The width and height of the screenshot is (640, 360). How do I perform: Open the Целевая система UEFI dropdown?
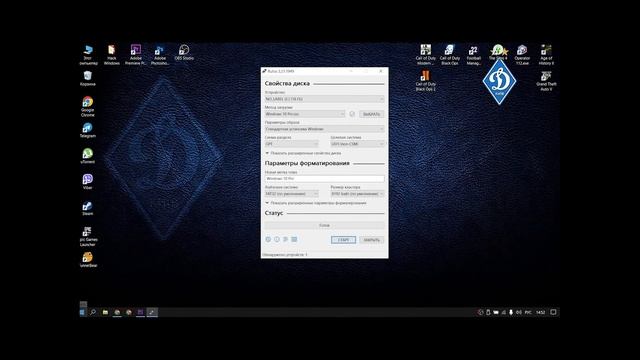[358, 144]
